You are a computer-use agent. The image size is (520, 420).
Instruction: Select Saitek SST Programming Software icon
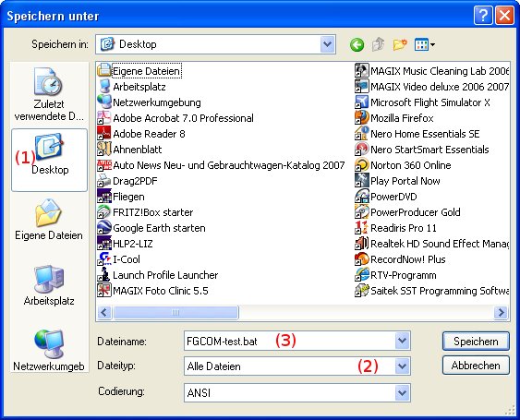(361, 291)
